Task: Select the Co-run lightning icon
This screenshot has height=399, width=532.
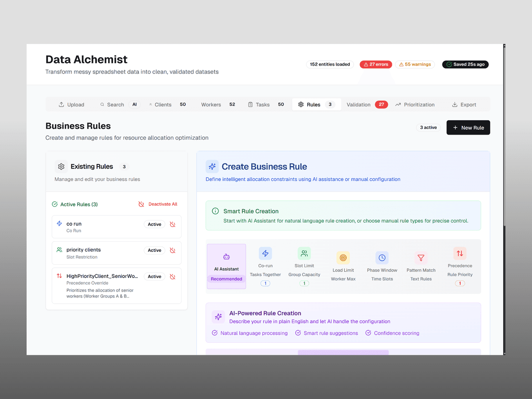Action: 266,254
